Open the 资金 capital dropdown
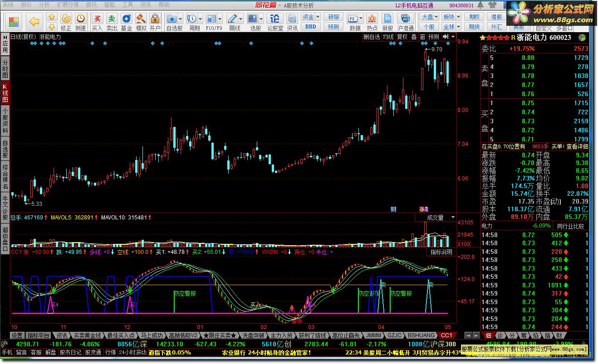Viewport: 598px width, 364px height. pos(311,17)
